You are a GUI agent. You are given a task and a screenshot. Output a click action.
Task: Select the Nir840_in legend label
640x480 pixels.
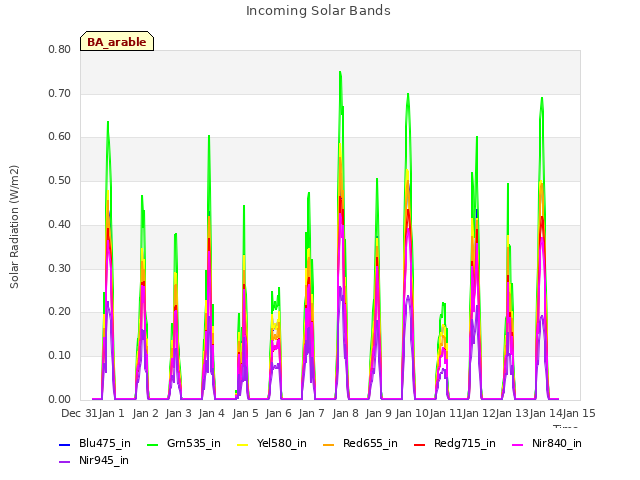pyautogui.click(x=557, y=443)
